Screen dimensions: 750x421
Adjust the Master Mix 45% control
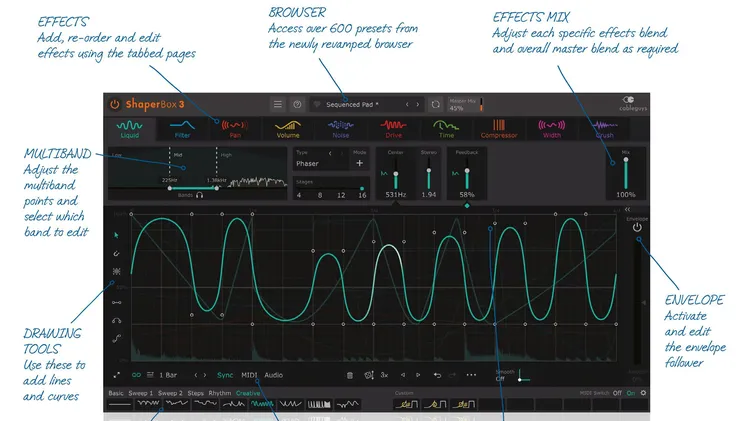click(x=466, y=105)
